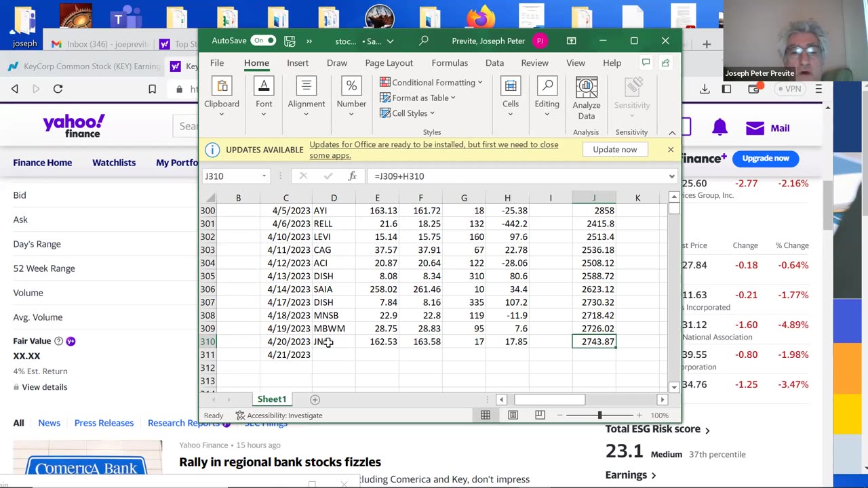Screen dimensions: 868x488
Task: Open the Name Box dropdown arrow
Action: [264, 176]
